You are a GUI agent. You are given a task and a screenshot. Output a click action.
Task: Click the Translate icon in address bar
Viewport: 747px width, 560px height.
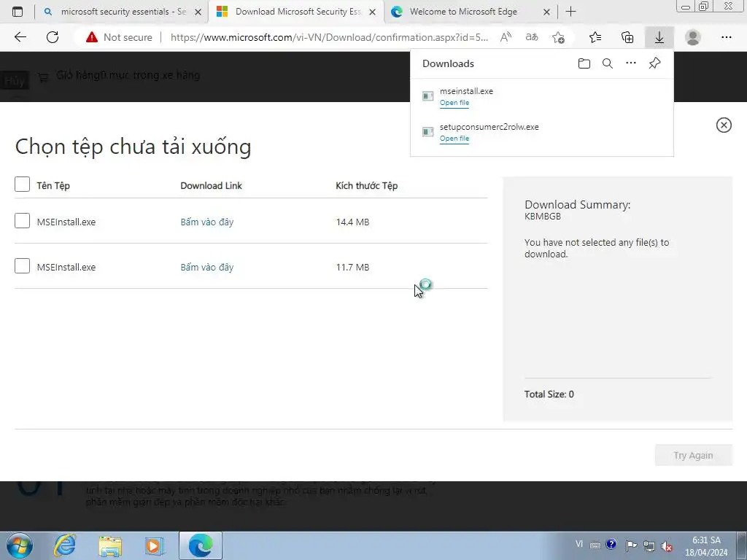pos(532,37)
